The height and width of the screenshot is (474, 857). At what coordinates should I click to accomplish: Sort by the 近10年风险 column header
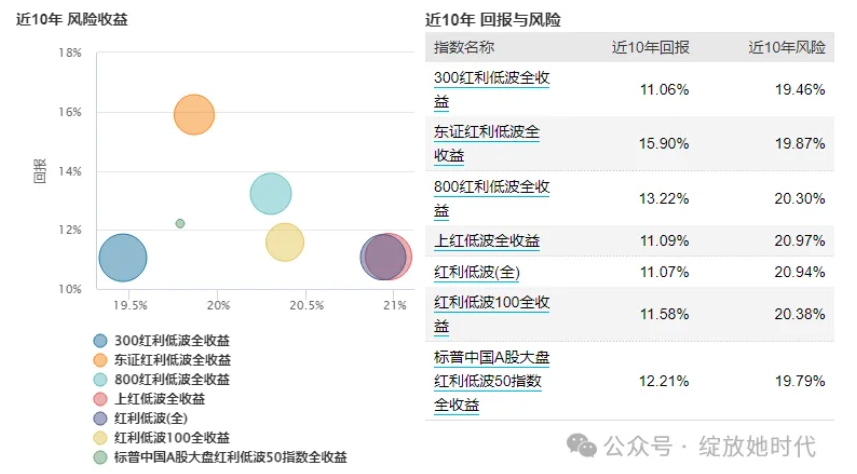pyautogui.click(x=787, y=47)
